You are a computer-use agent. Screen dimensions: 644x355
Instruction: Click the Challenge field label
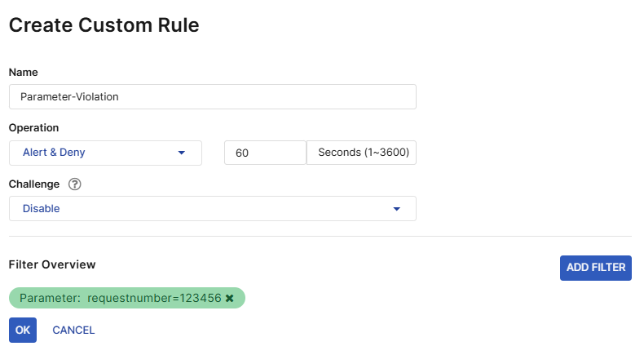pyautogui.click(x=35, y=184)
